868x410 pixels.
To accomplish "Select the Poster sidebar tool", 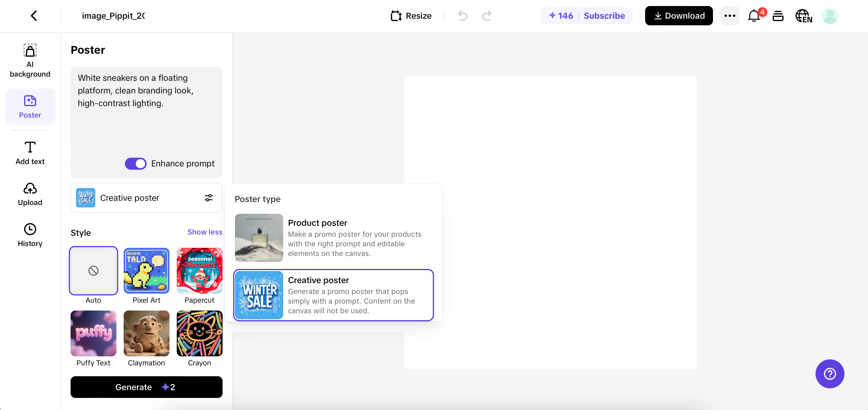I will pos(30,107).
